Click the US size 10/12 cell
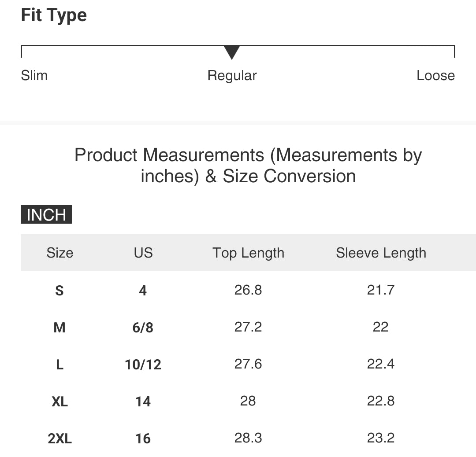This screenshot has height=457, width=476. click(x=143, y=365)
